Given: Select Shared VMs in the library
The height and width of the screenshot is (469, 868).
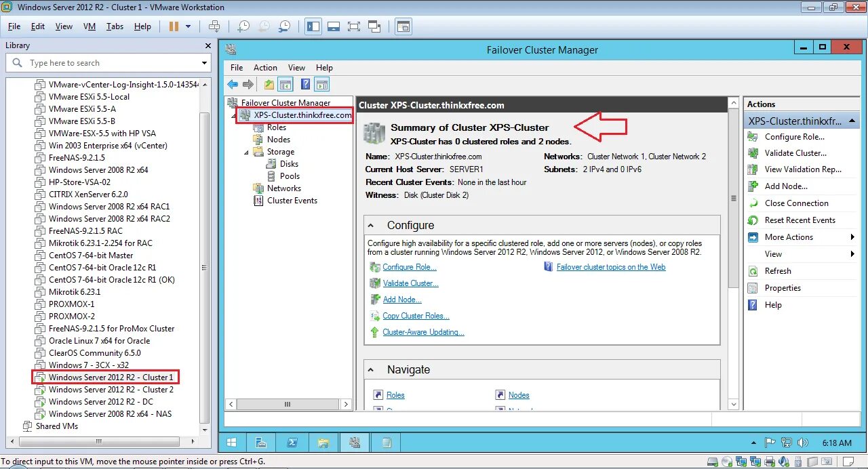Looking at the screenshot, I should point(57,426).
